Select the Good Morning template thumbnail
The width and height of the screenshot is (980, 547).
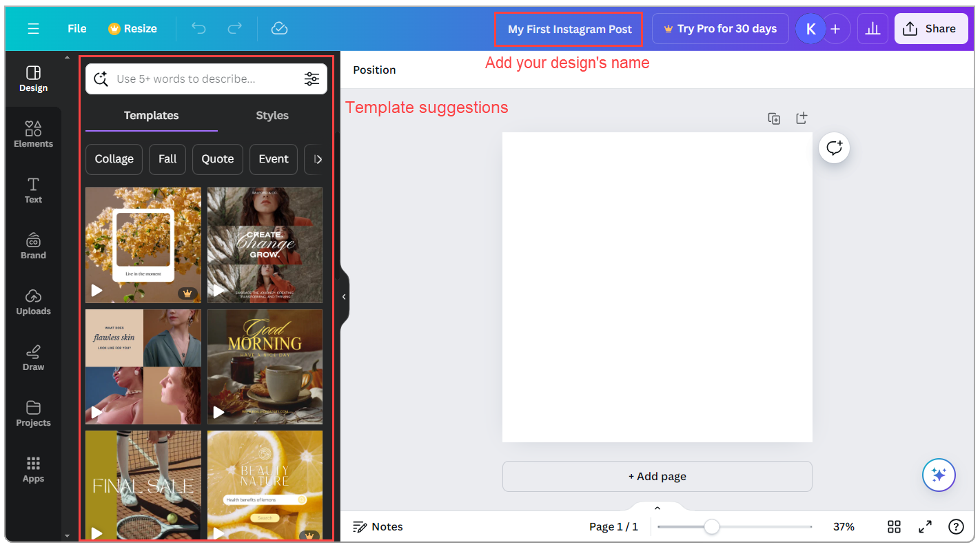tap(265, 366)
